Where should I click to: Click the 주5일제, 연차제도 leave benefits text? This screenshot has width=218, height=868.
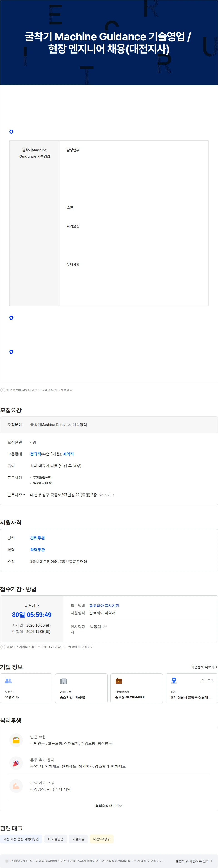(78, 766)
